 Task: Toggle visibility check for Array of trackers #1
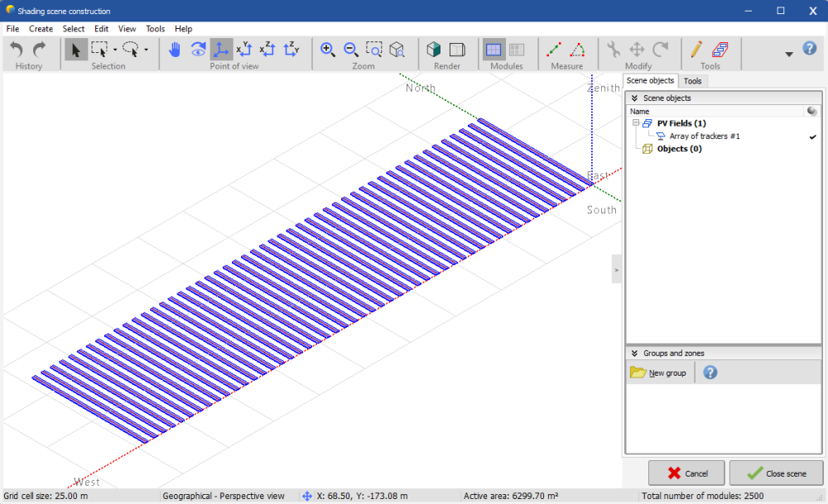(812, 137)
